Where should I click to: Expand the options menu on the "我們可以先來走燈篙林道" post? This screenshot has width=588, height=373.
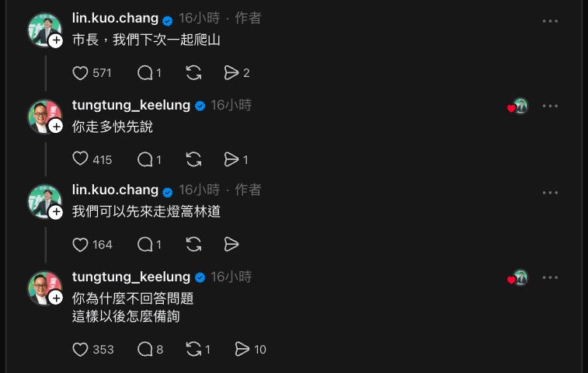[x=551, y=193]
